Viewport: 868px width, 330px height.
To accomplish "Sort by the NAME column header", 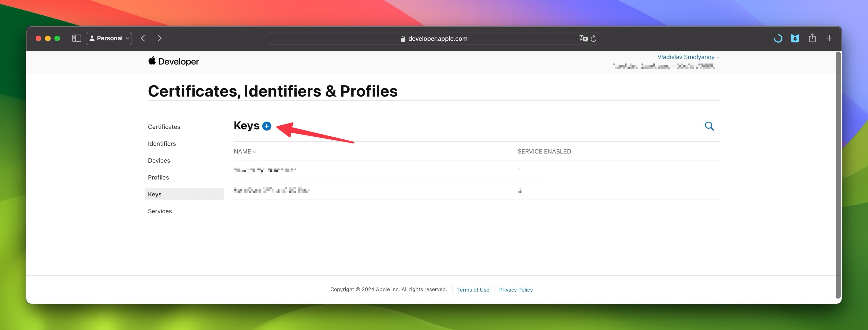I will click(245, 152).
